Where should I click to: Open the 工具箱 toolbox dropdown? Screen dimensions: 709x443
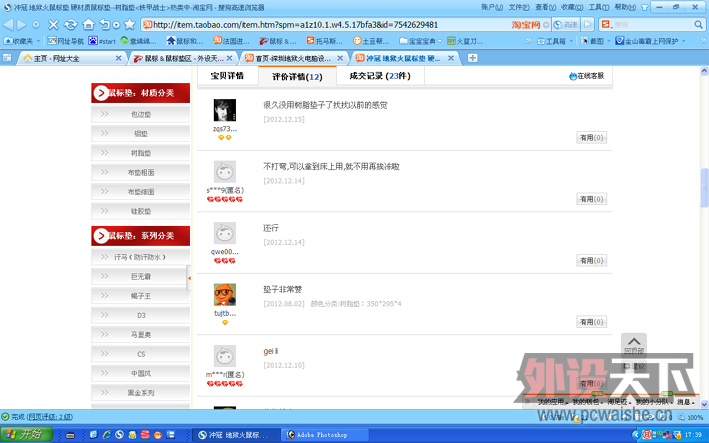tap(555, 41)
